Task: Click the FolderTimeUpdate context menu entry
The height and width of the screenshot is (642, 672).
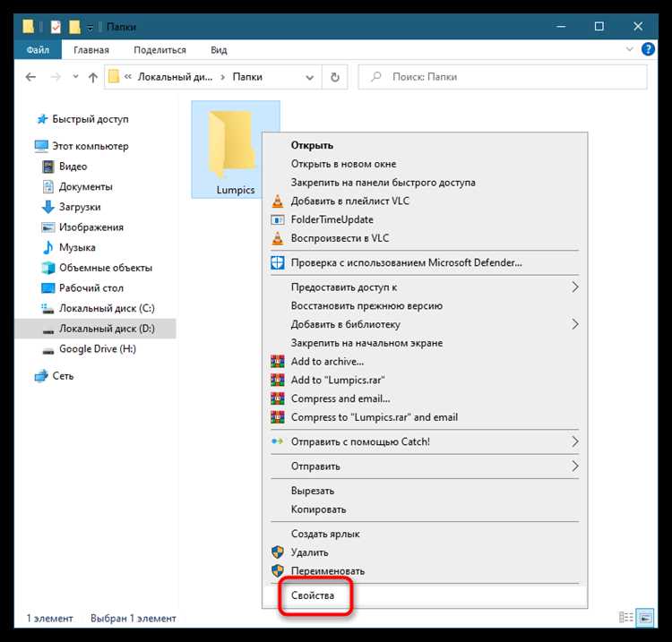Action: [425, 219]
